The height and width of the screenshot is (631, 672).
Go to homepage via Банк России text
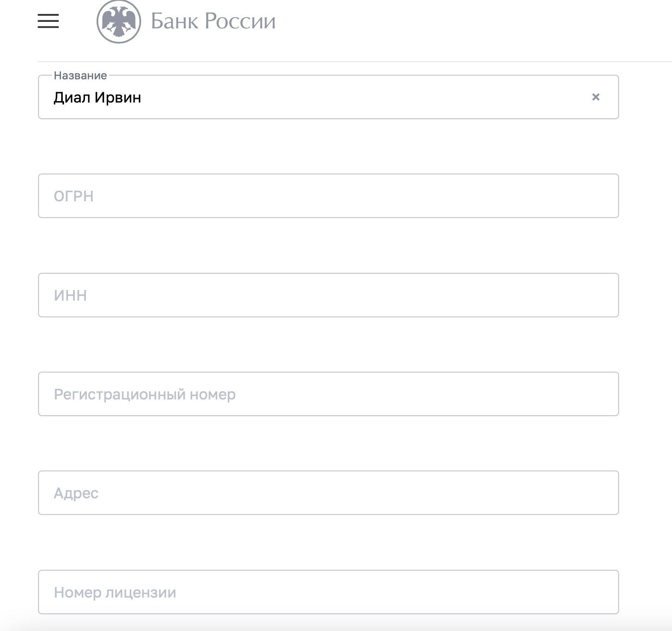[x=213, y=21]
